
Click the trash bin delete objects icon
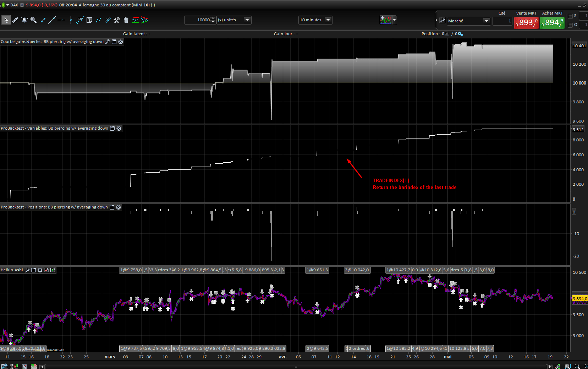click(x=126, y=20)
